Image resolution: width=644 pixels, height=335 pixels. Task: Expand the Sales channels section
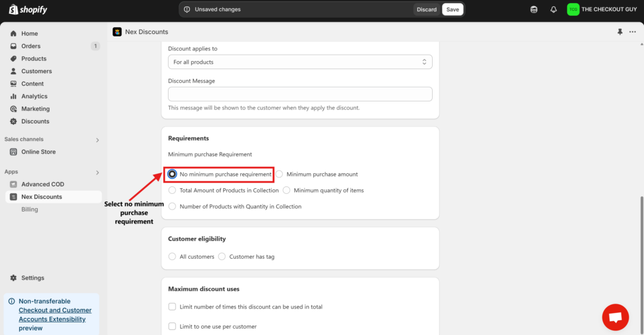[x=97, y=140]
